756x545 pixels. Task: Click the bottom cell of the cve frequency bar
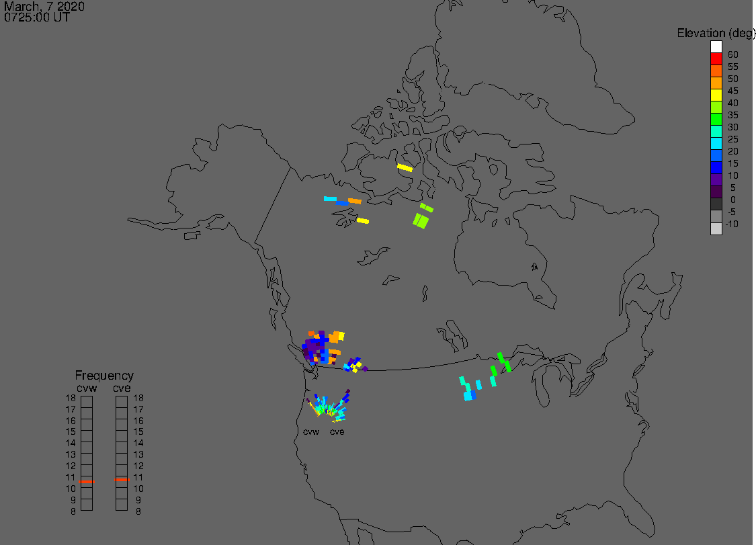[x=122, y=505]
